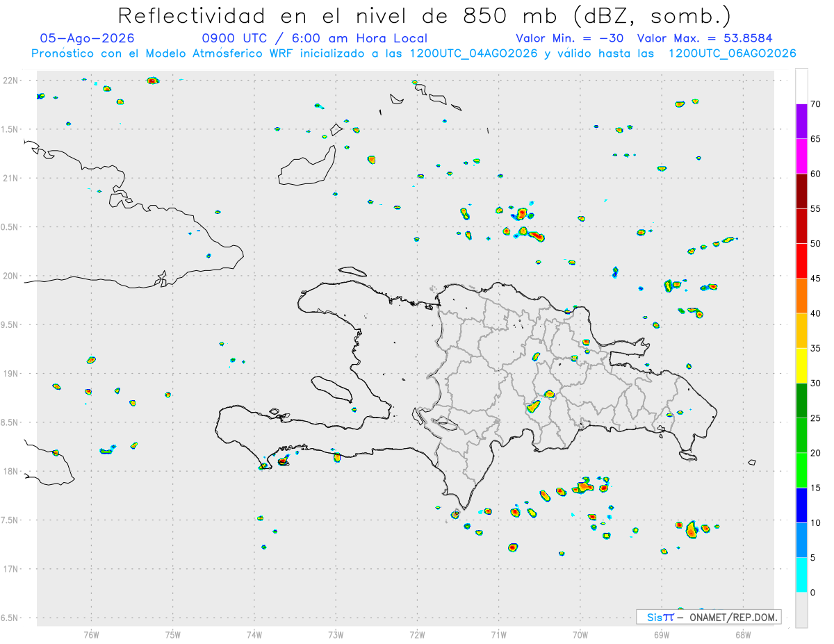The width and height of the screenshot is (834, 644).
Task: Pick the bright red 45–50 dBZ colorbar segment
Action: 801,261
